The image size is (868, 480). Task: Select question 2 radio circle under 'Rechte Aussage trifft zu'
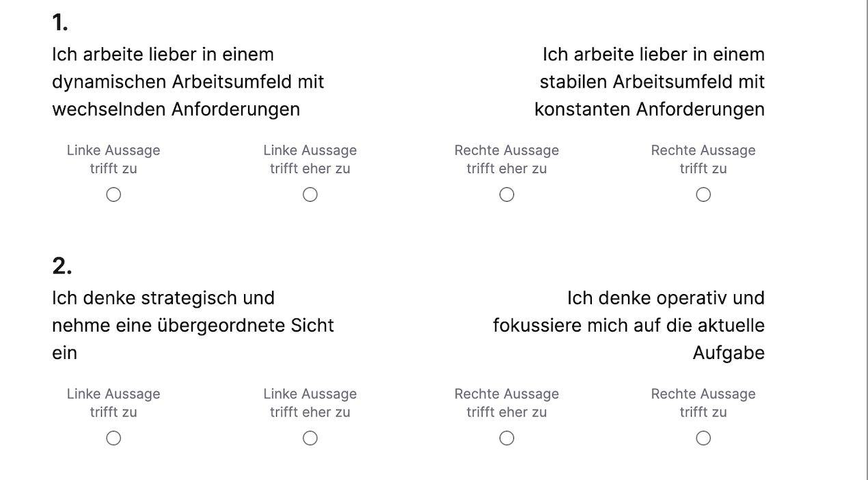pos(703,438)
